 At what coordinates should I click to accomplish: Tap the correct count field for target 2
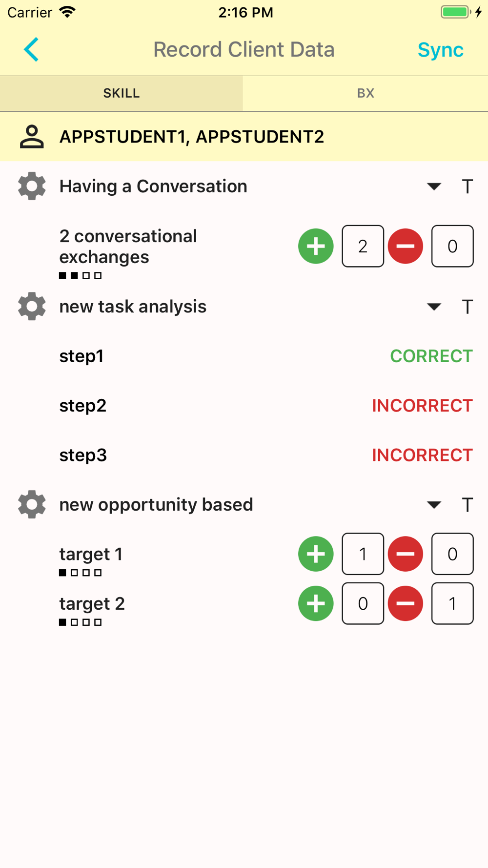coord(363,603)
